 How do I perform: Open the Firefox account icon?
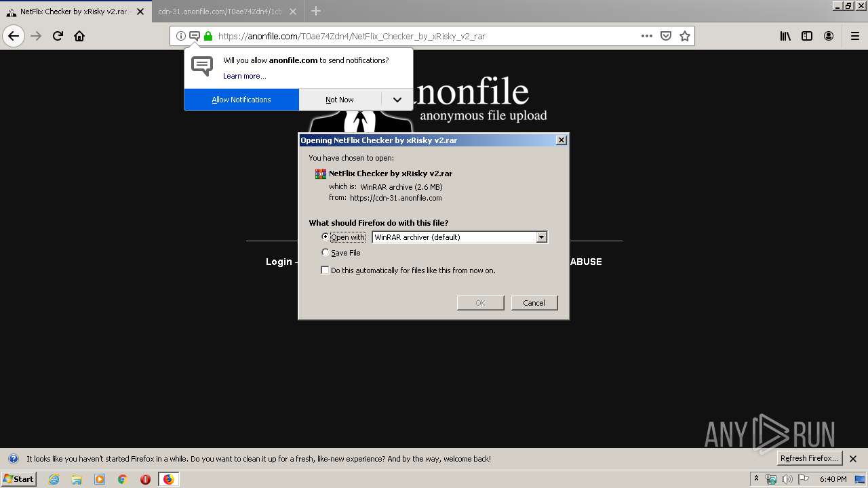pyautogui.click(x=829, y=36)
